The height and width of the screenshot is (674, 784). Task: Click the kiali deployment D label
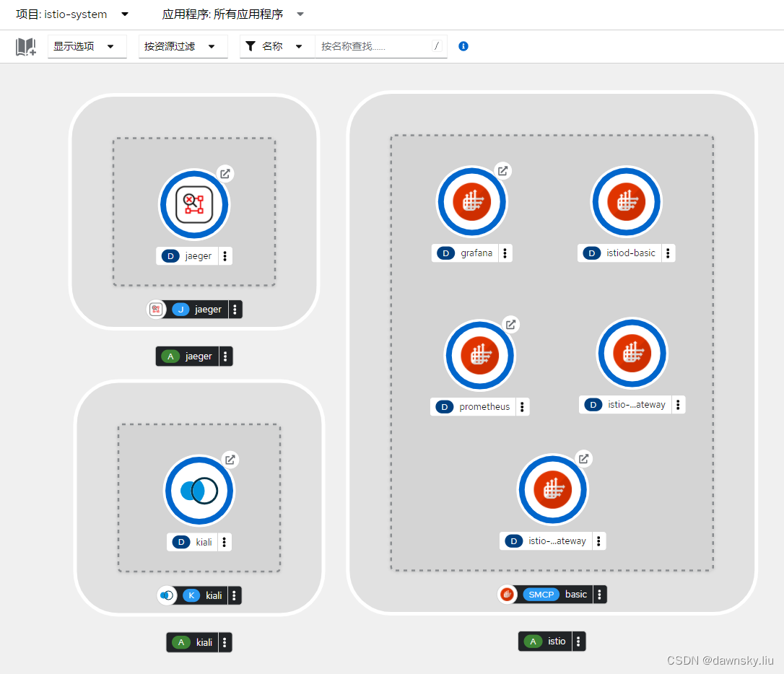192,542
